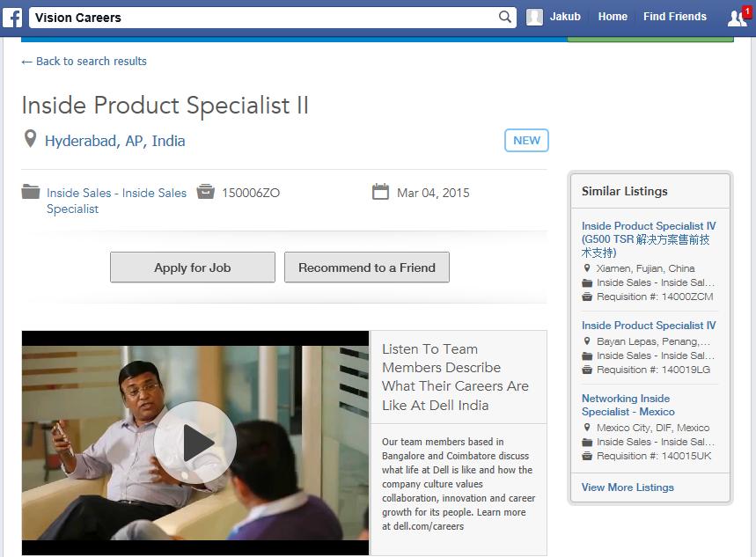Viewport: 756px width, 557px height.
Task: Click the posting date Mar 04, 2015
Action: point(433,193)
